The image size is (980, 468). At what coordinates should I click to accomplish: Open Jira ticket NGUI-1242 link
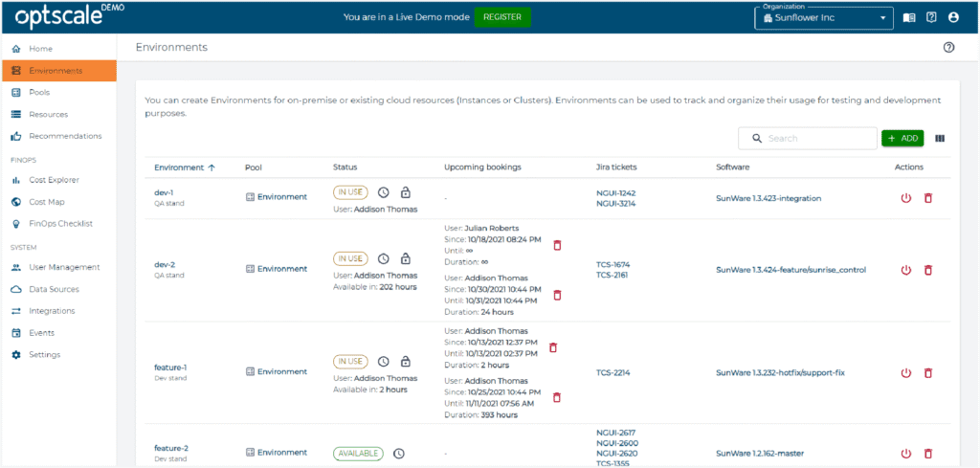coord(615,193)
